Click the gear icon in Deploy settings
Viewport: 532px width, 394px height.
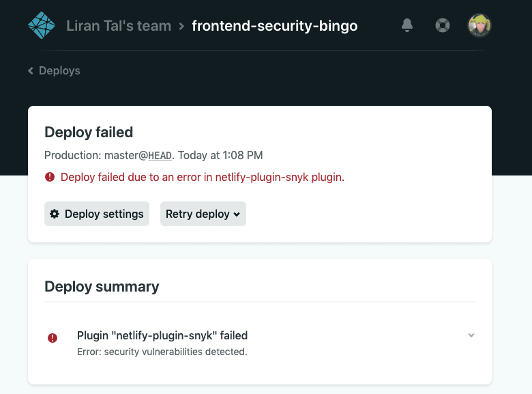[x=55, y=214]
